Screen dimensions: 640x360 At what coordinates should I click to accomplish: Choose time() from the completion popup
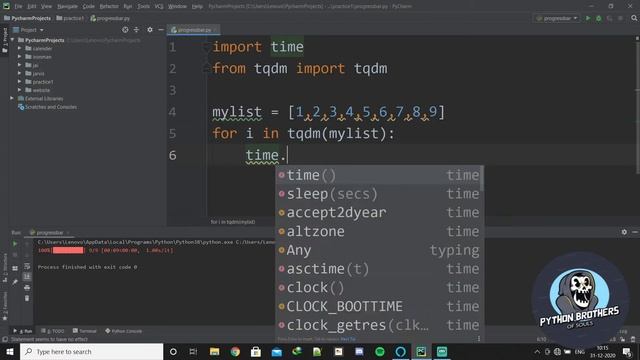click(380, 175)
